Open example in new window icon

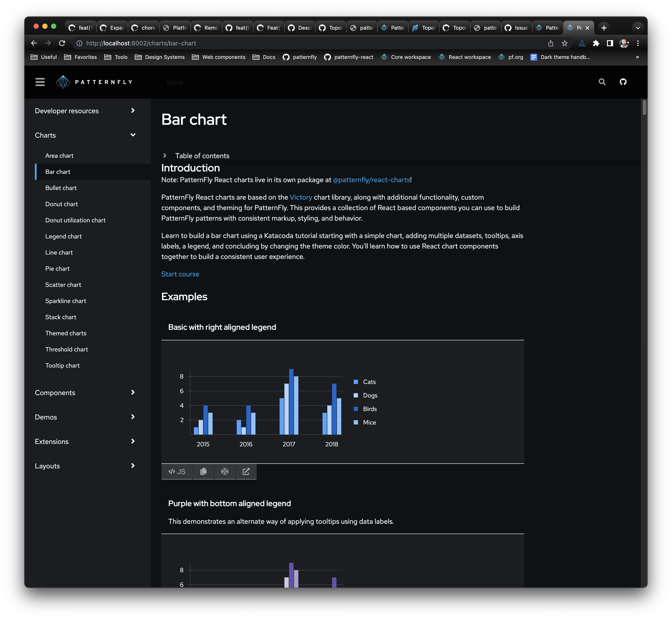pyautogui.click(x=246, y=471)
